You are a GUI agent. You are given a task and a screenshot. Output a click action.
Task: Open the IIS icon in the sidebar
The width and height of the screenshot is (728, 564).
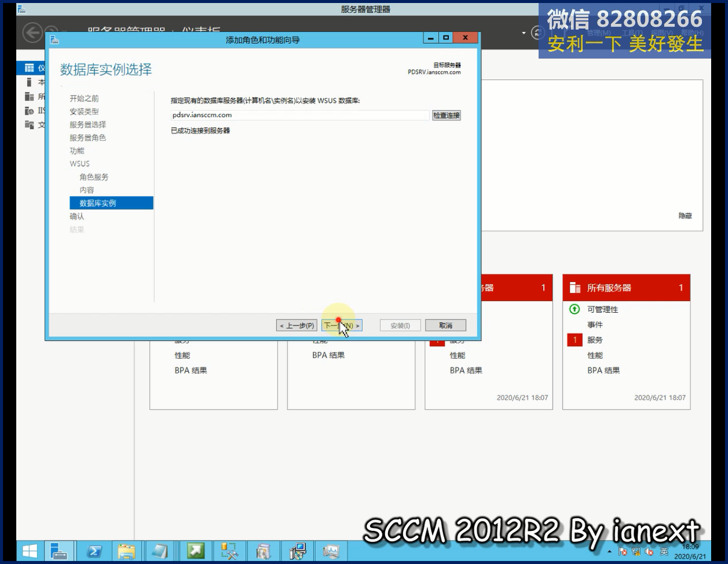[29, 111]
